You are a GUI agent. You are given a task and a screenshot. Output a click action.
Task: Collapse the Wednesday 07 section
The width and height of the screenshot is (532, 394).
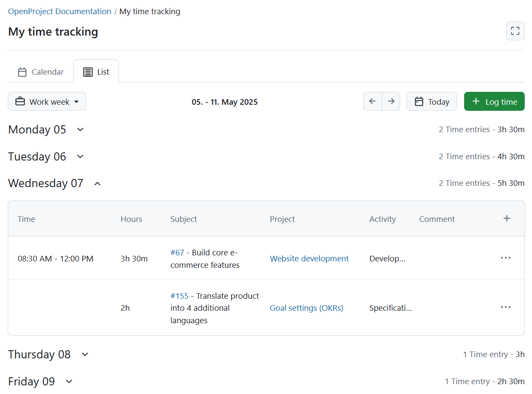pyautogui.click(x=97, y=183)
